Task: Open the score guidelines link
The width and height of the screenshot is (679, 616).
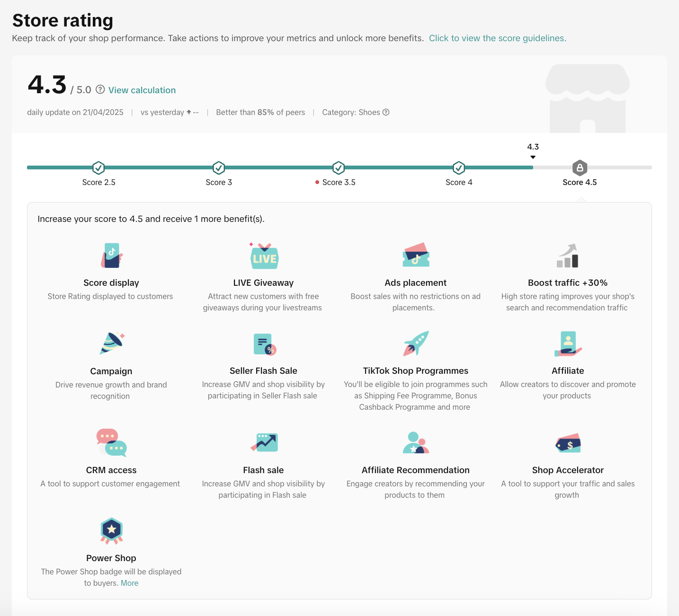Action: [x=497, y=38]
